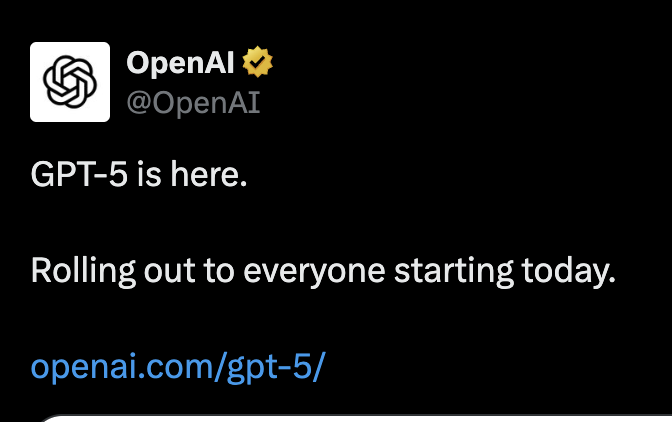Click the word "today." ending the tweet
672x422 pixels.
click(x=568, y=271)
